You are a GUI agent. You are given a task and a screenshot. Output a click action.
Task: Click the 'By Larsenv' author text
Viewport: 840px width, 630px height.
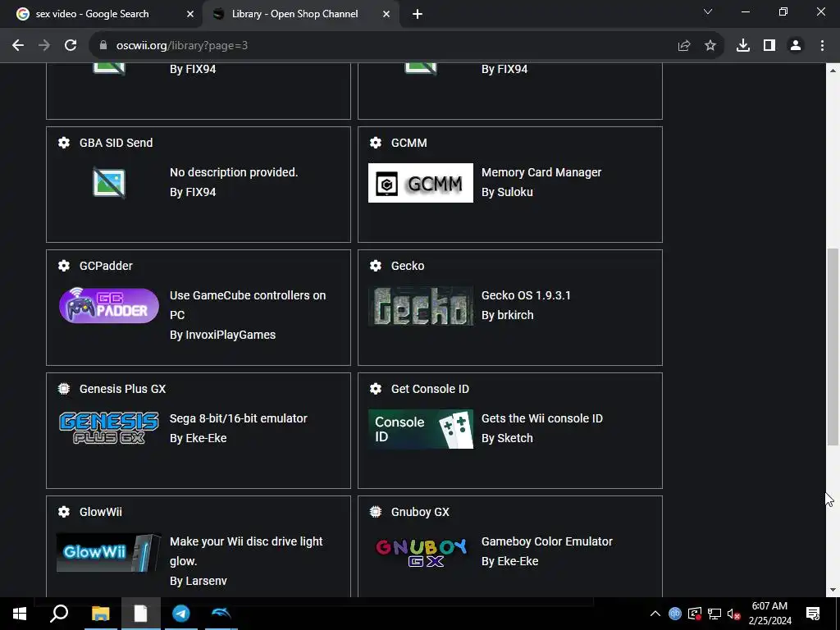[x=199, y=581]
